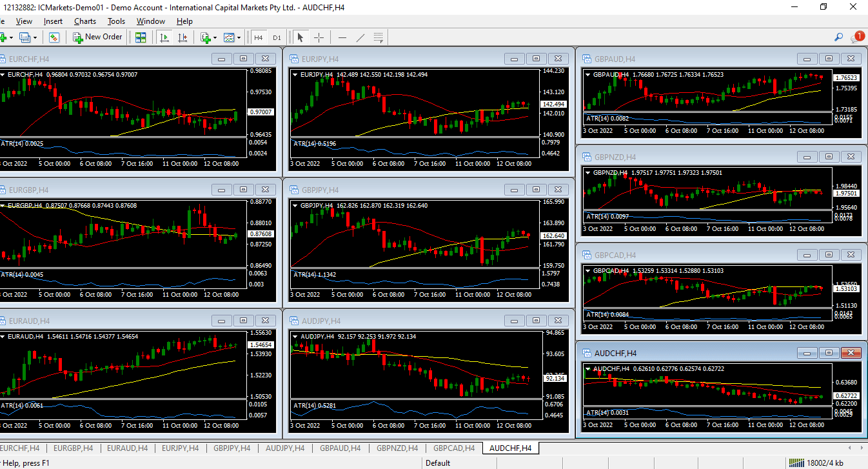The width and height of the screenshot is (868, 469).
Task: Open the search magnifier icon
Action: coord(838,37)
